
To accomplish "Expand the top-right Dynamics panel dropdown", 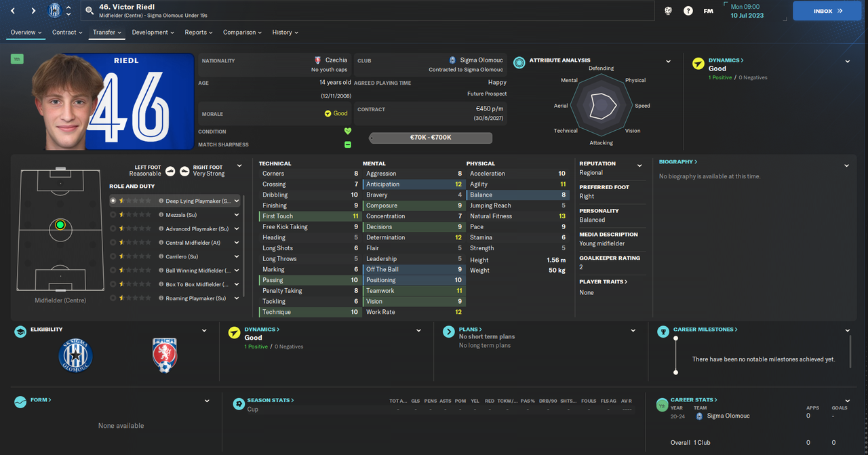I will coord(848,62).
